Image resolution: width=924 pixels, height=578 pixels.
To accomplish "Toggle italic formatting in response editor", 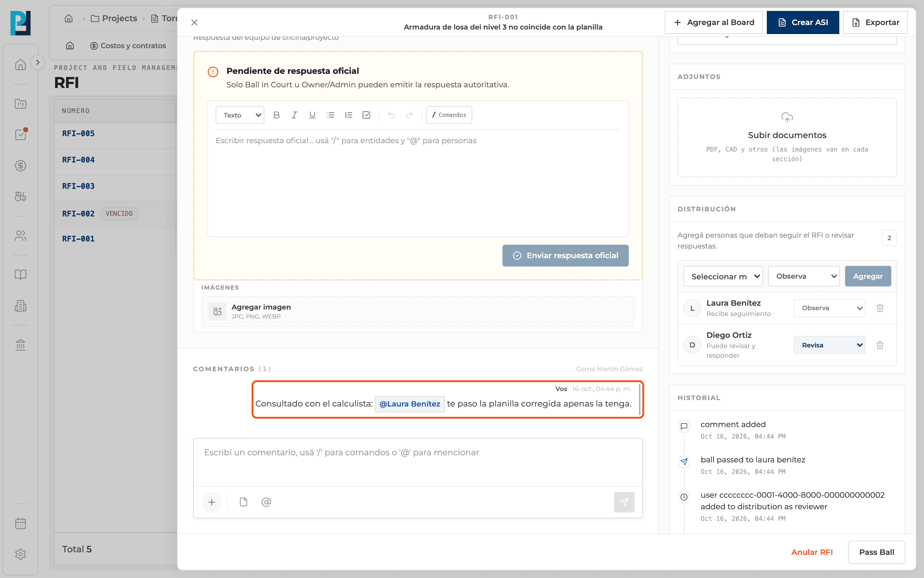I will point(295,115).
